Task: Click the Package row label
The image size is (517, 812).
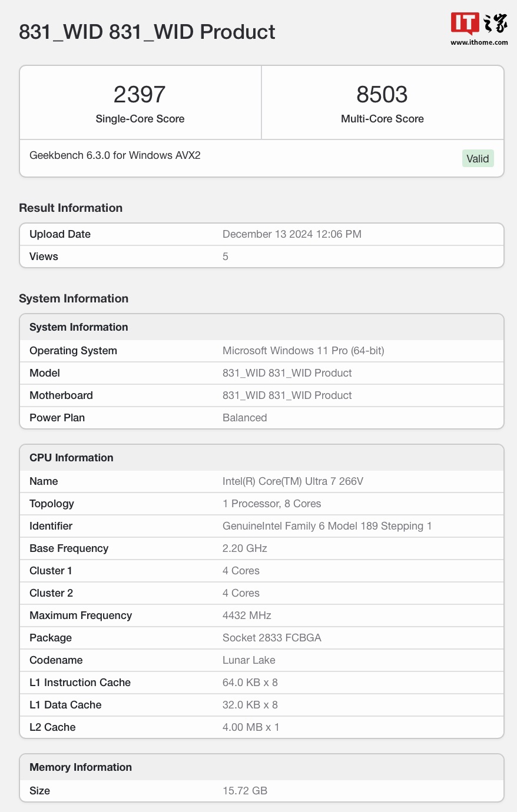Action: pos(51,638)
